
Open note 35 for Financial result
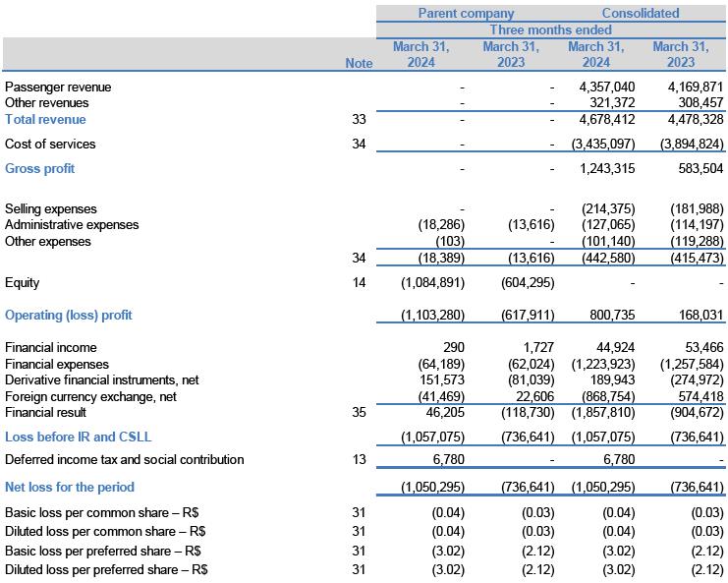[x=358, y=413]
